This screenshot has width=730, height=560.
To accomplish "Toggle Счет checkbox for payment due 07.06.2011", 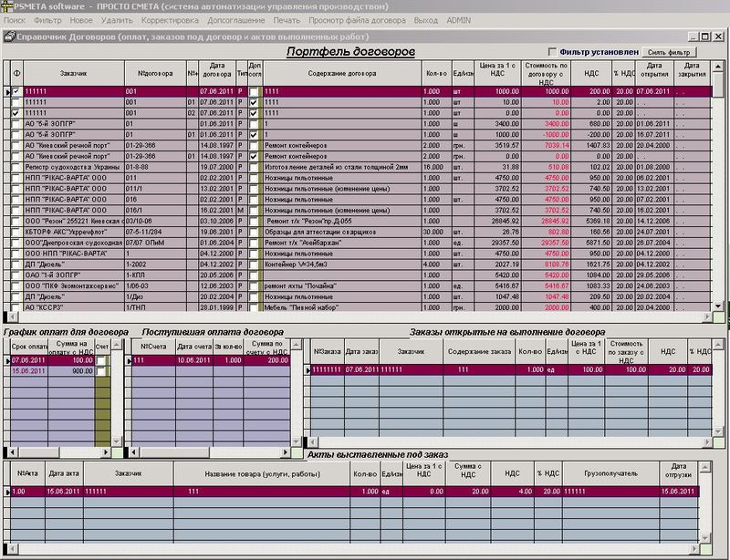I will pos(101,361).
